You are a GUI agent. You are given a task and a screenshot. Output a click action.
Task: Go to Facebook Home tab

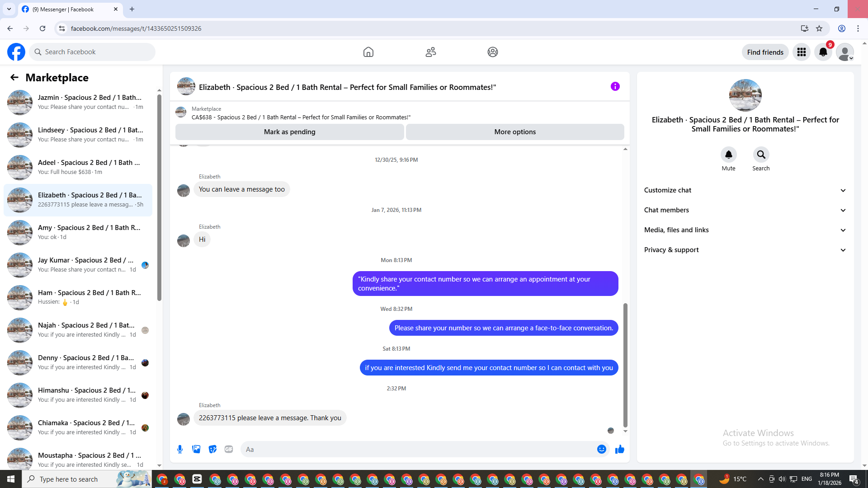(368, 52)
